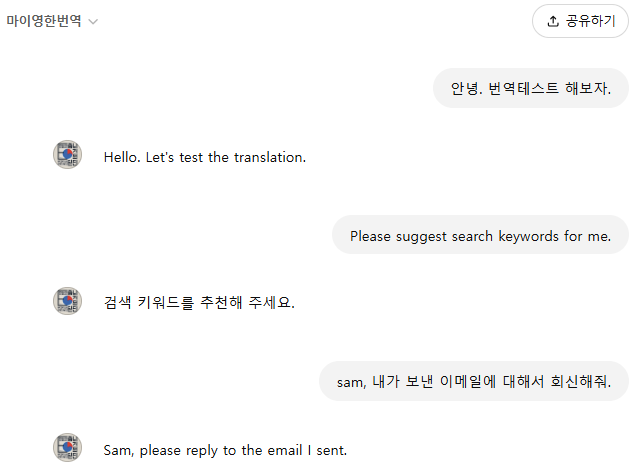Click the 마이영한번역 title text

click(44, 21)
